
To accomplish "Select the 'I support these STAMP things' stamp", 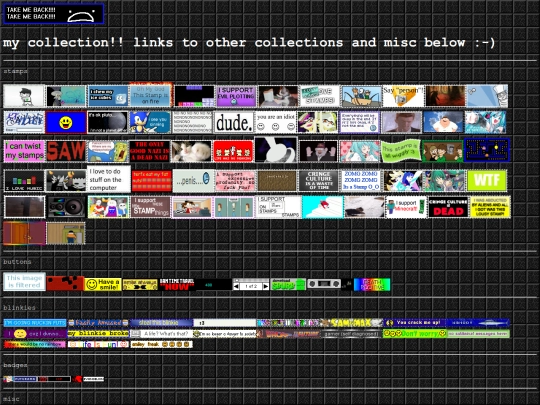I will [150, 207].
